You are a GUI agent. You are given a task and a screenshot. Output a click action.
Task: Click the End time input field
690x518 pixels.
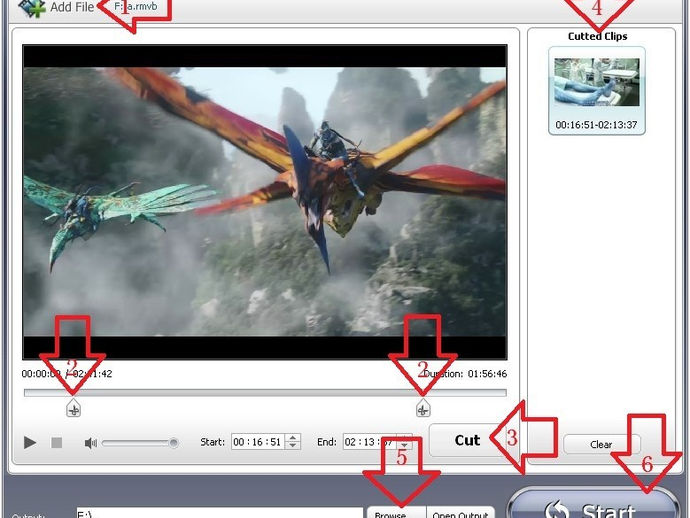pyautogui.click(x=370, y=442)
